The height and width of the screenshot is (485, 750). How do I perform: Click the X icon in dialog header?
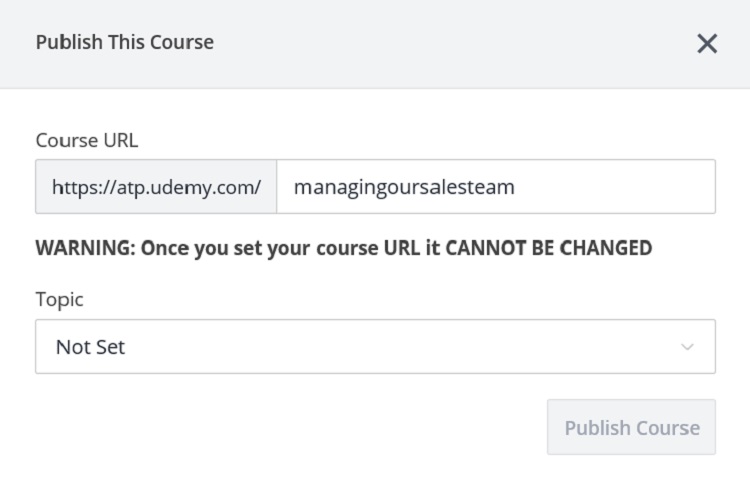(707, 44)
